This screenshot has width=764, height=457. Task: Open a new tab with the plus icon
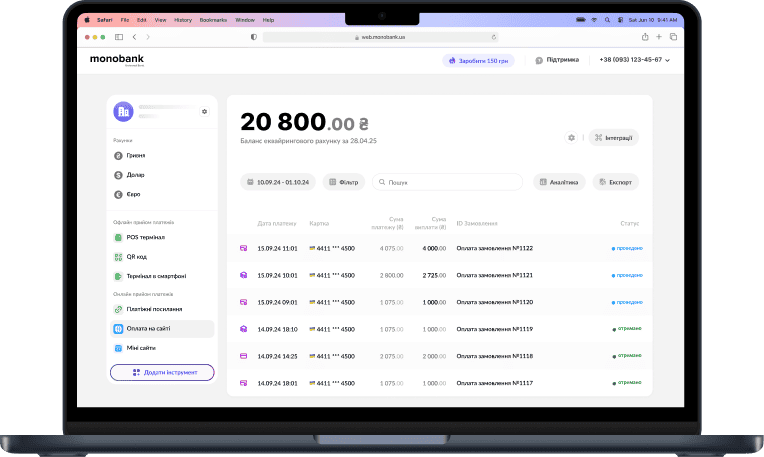tap(659, 36)
